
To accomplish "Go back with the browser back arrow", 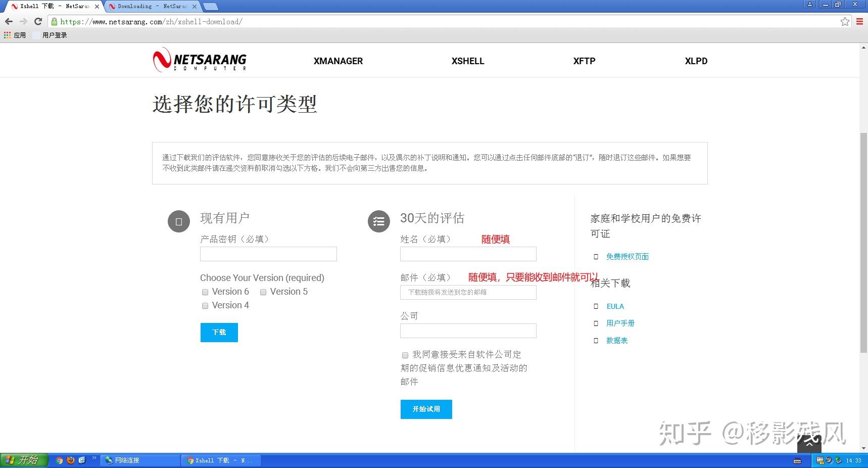I will coord(9,22).
